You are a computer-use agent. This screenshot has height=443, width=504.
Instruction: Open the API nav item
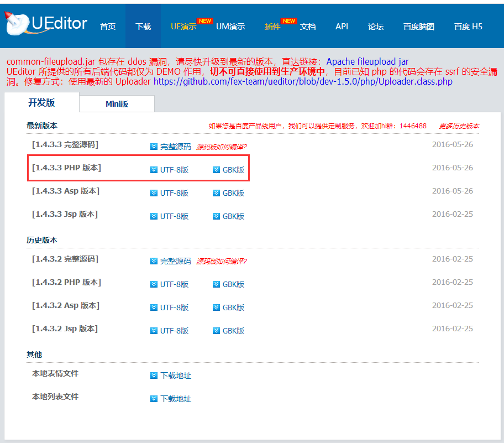[x=342, y=27]
